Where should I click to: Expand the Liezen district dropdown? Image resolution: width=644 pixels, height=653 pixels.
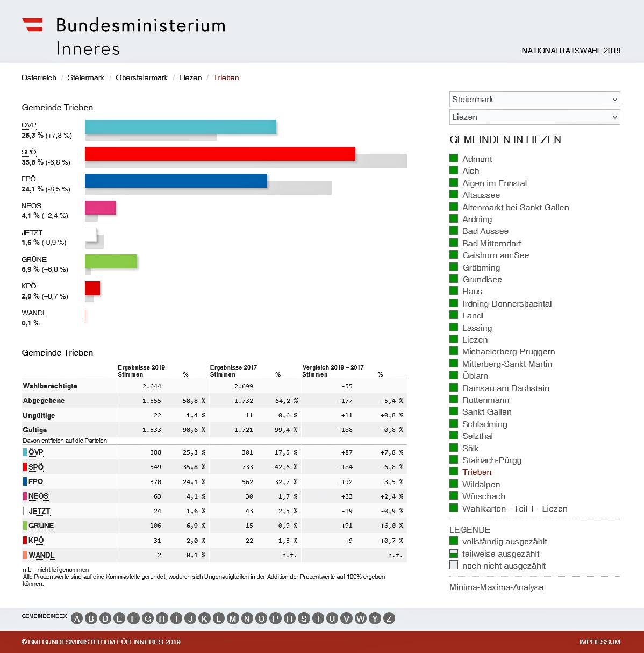tap(534, 117)
